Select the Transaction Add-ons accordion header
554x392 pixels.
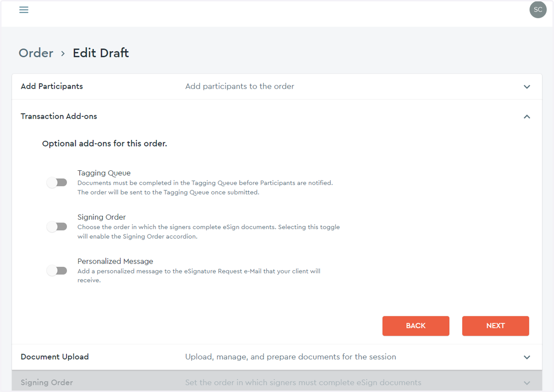(277, 116)
